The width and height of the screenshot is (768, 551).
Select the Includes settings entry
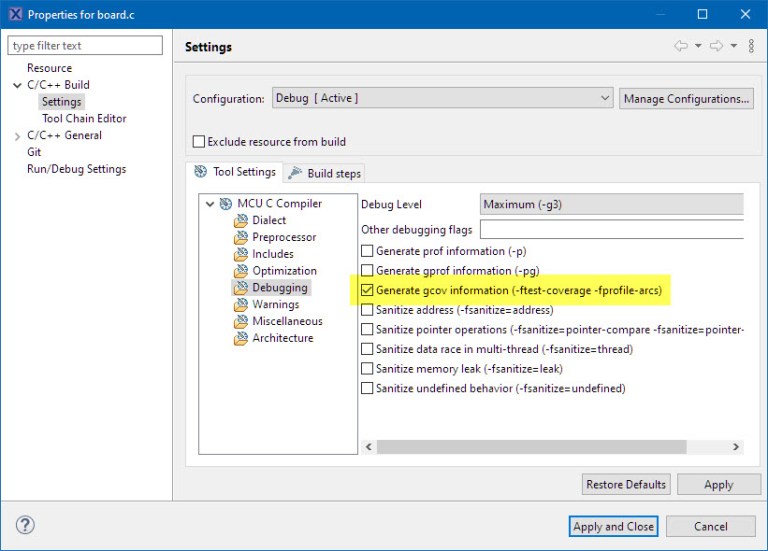pyautogui.click(x=273, y=254)
